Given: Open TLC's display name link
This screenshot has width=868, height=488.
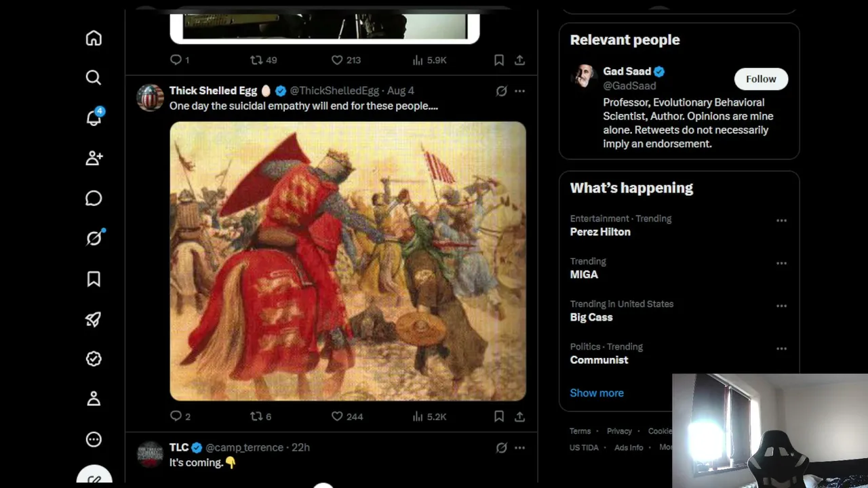Looking at the screenshot, I should [179, 447].
